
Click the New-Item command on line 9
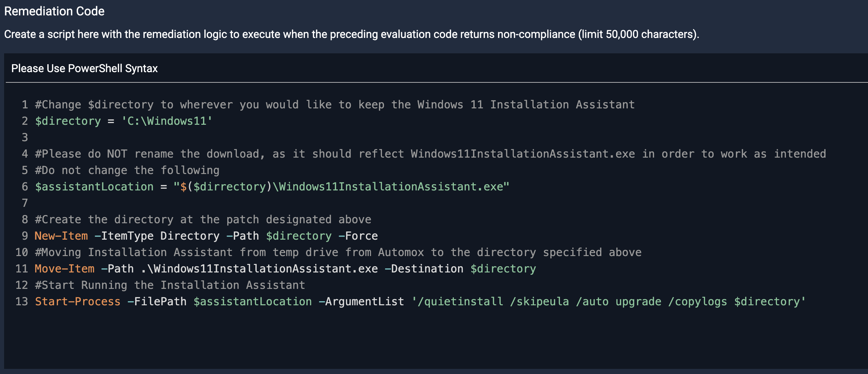61,236
